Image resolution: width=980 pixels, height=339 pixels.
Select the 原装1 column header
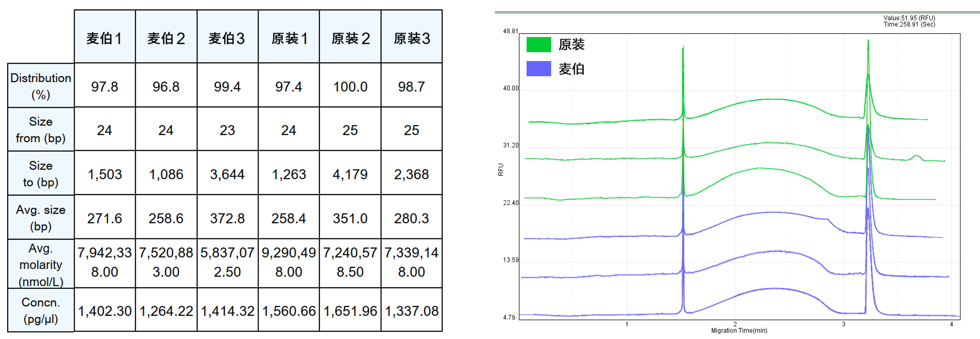click(289, 38)
